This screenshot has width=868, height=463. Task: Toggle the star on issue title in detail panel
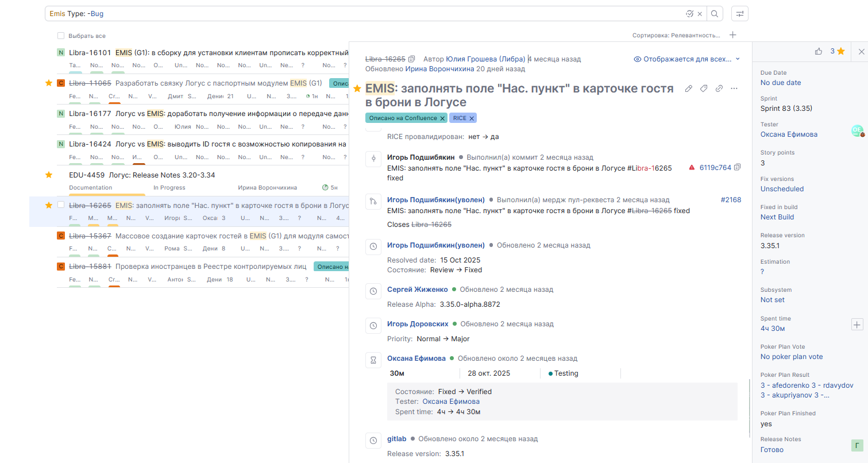pos(357,88)
